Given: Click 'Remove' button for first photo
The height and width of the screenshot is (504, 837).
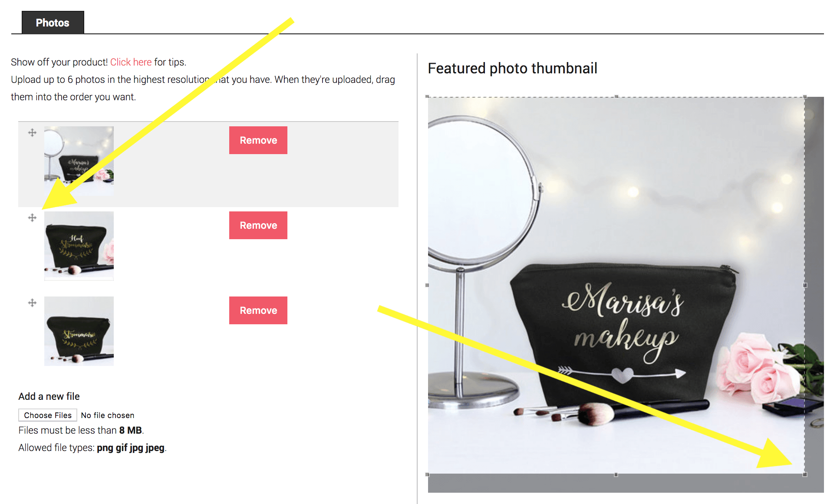Looking at the screenshot, I should 258,141.
